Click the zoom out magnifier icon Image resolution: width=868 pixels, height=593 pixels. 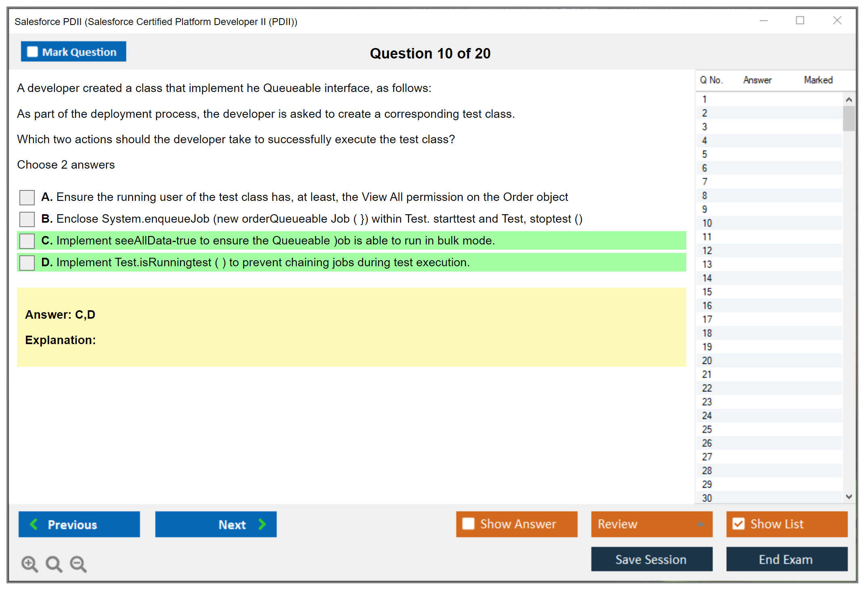(x=78, y=564)
